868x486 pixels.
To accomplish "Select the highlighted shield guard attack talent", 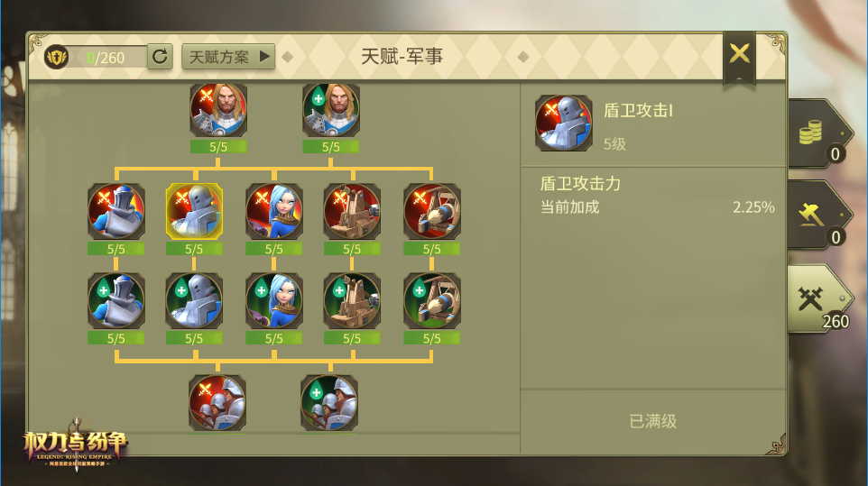I will (x=194, y=212).
